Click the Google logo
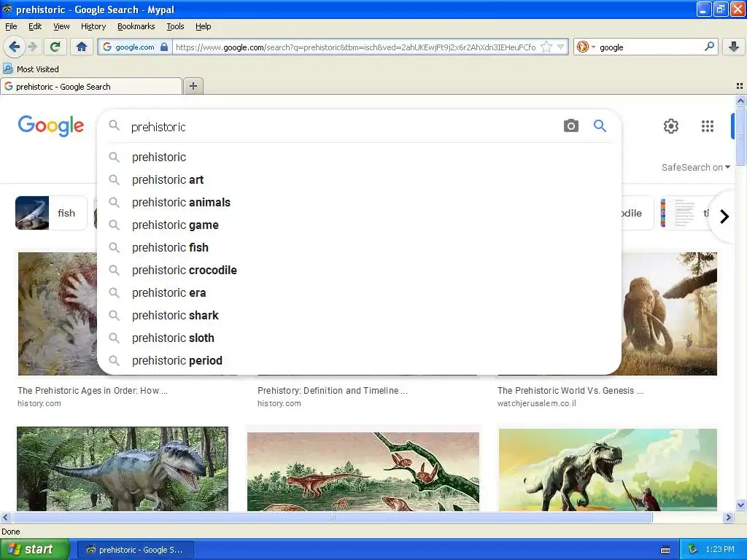747x560 pixels. [x=51, y=125]
